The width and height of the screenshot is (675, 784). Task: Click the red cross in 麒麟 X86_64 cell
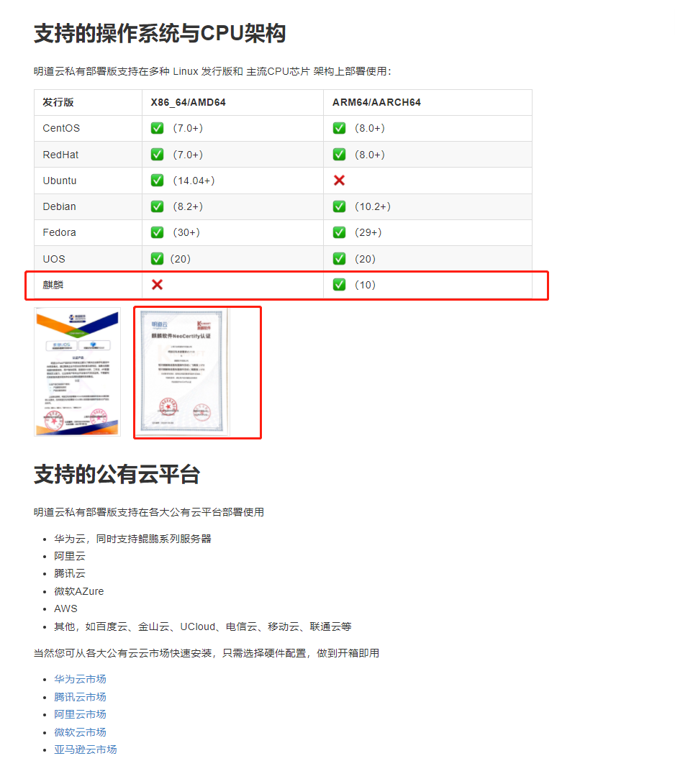point(157,285)
